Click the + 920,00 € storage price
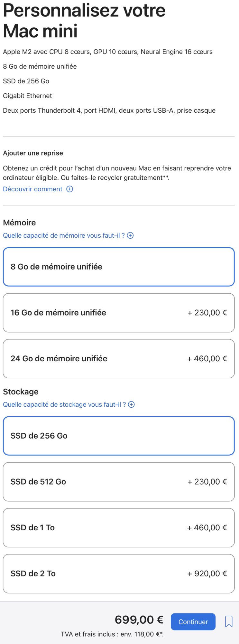This screenshot has width=239, height=644. pos(207,573)
